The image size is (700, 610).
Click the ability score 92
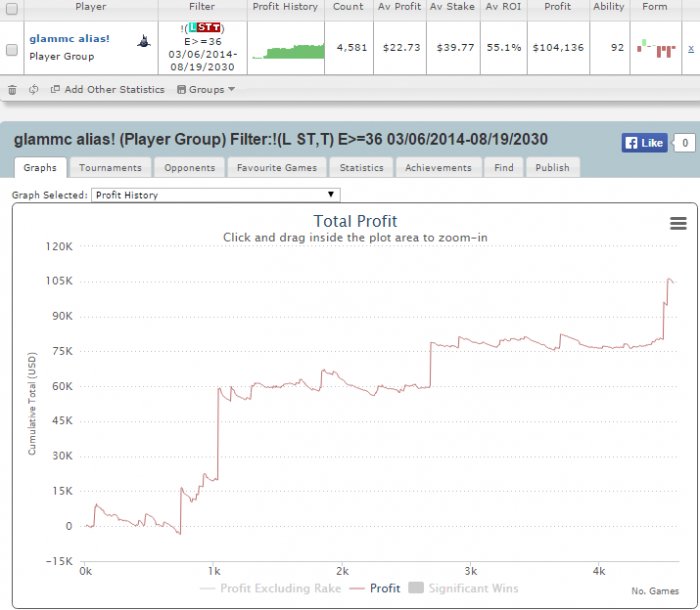tap(617, 48)
